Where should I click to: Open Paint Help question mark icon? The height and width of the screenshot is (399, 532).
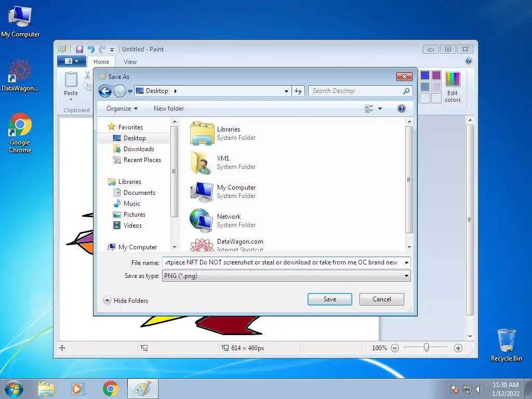click(469, 61)
